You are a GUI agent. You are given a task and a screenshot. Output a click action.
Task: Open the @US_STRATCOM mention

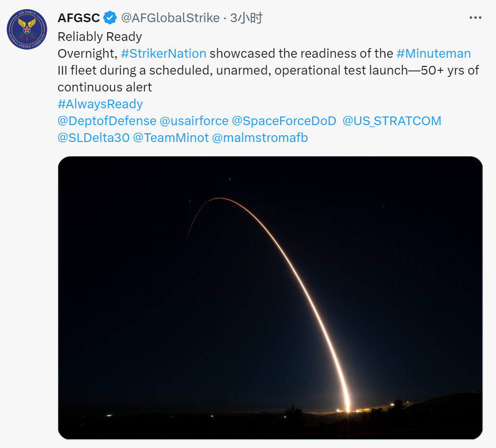point(392,121)
